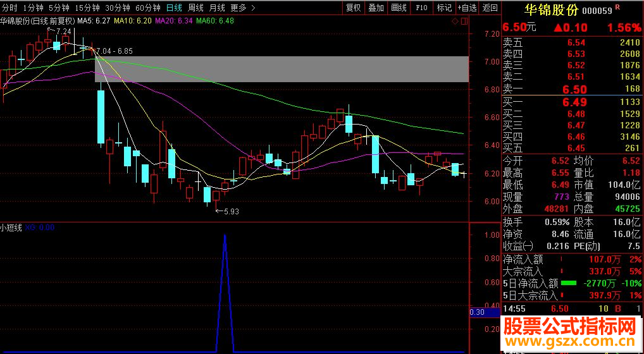Select the 15分钟 period tab
This screenshot has width=644, height=354.
point(87,8)
